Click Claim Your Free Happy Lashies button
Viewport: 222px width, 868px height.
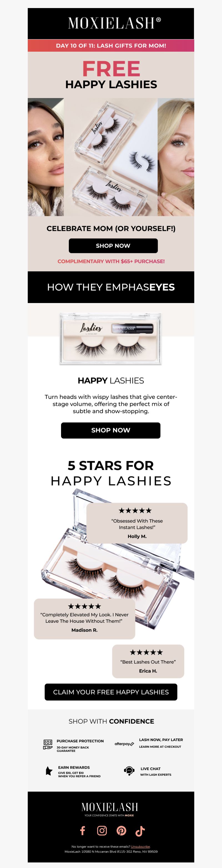pyautogui.click(x=111, y=692)
